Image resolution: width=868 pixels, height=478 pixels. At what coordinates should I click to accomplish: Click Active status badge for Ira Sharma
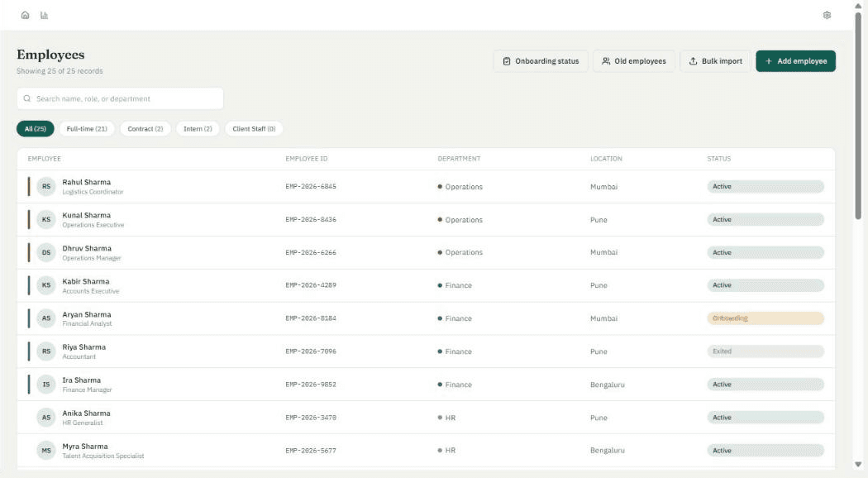765,385
